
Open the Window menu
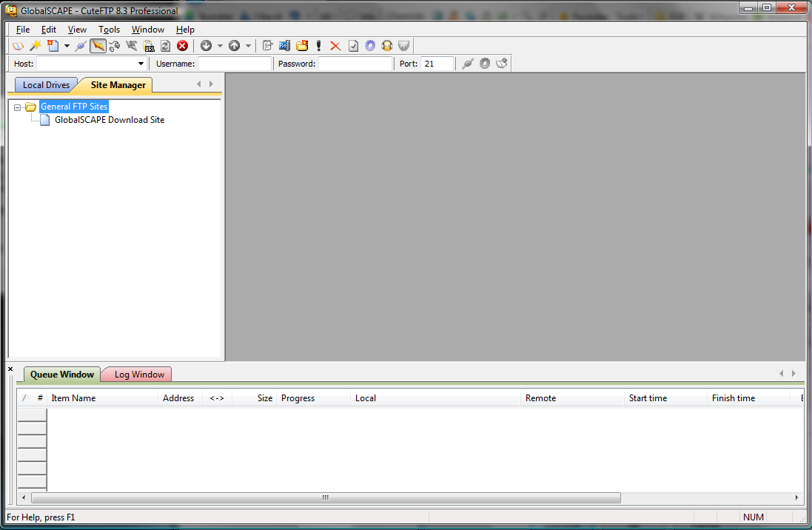(x=147, y=30)
